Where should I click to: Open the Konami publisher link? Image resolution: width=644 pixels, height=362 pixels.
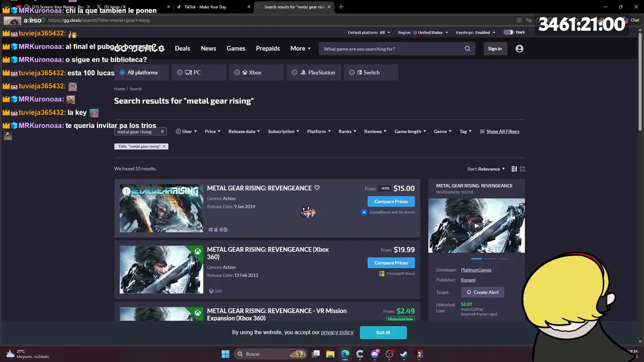468,280
